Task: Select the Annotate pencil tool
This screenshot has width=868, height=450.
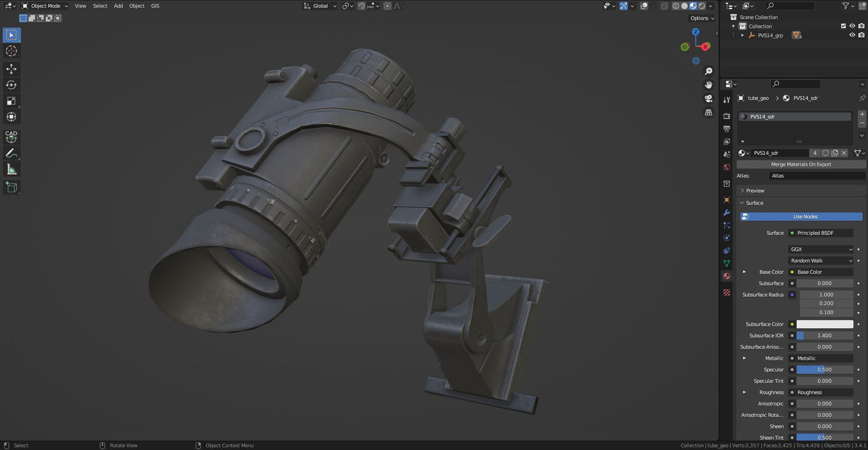Action: [x=11, y=154]
